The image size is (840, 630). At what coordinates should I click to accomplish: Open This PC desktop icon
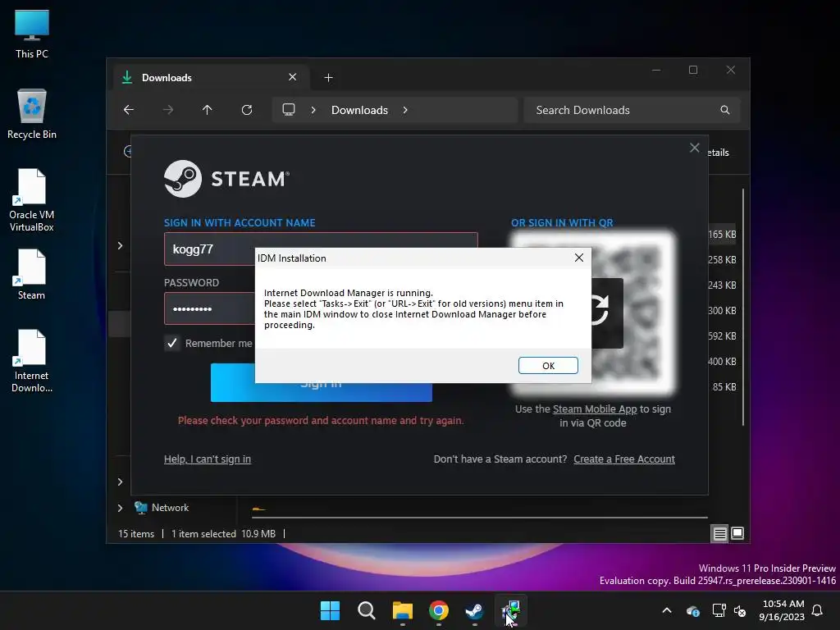coord(32,34)
